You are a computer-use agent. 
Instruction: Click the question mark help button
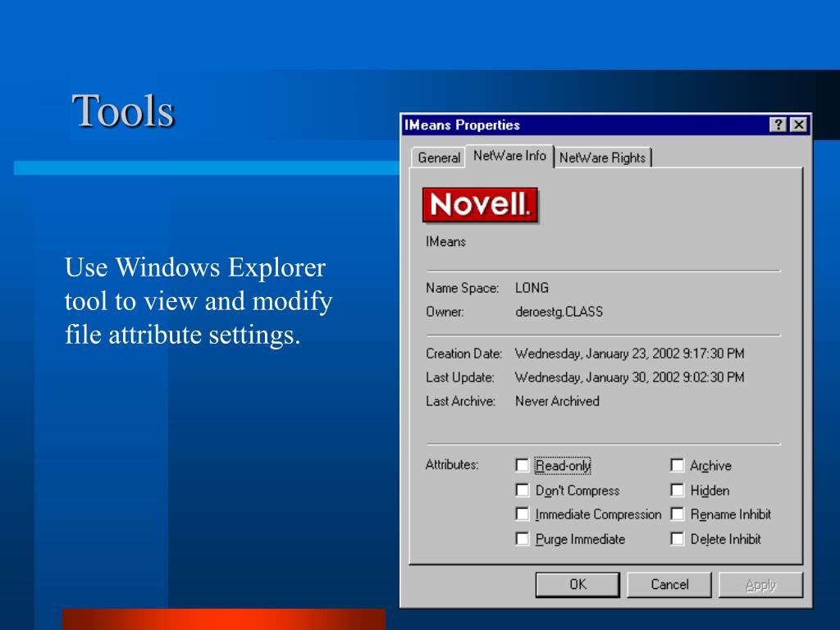tap(778, 125)
